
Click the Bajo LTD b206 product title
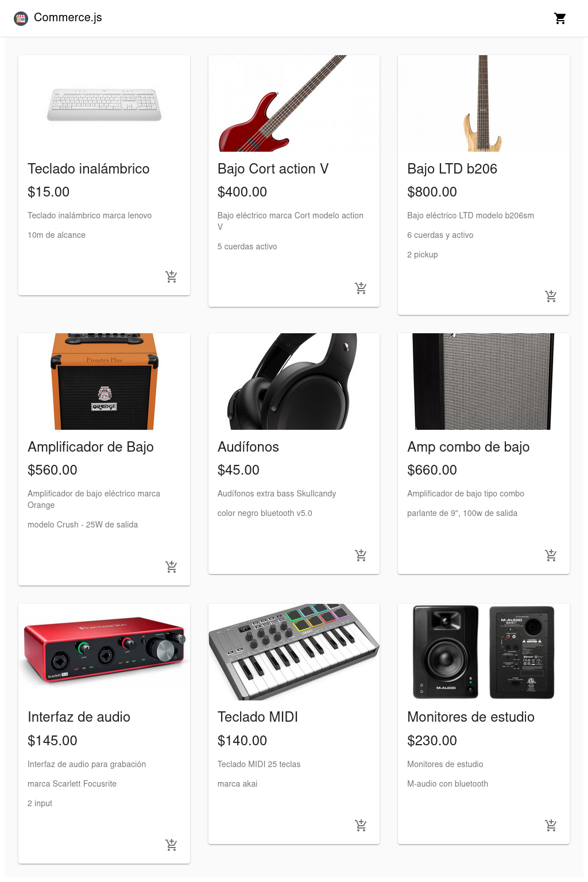tap(452, 169)
